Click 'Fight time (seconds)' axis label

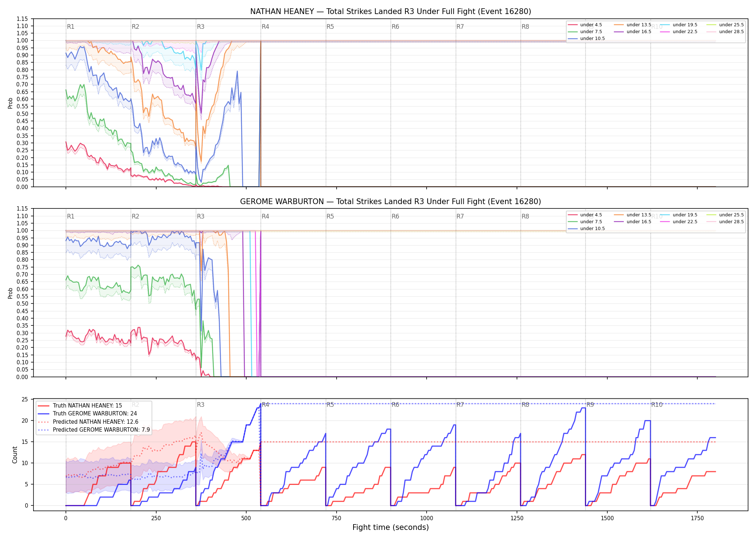click(391, 527)
